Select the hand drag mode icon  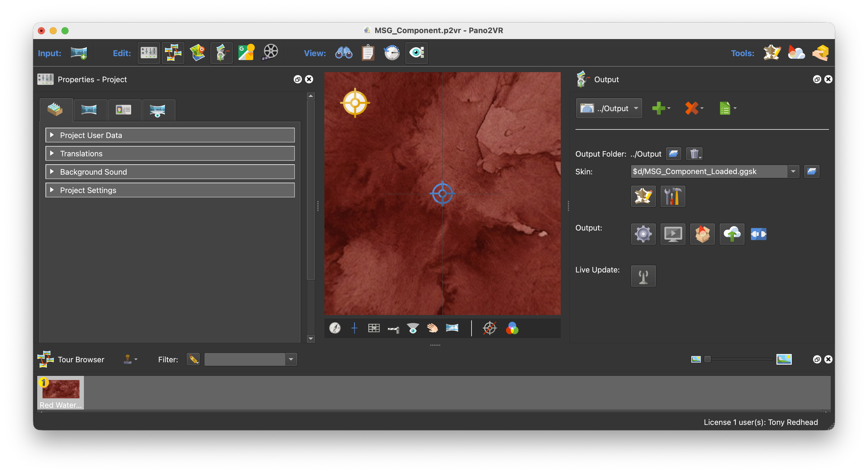coord(432,328)
